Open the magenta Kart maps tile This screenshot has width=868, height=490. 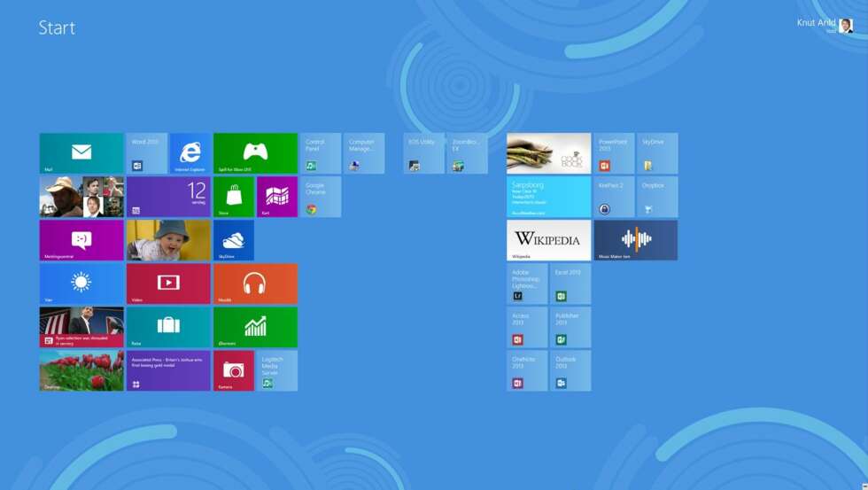coord(276,197)
